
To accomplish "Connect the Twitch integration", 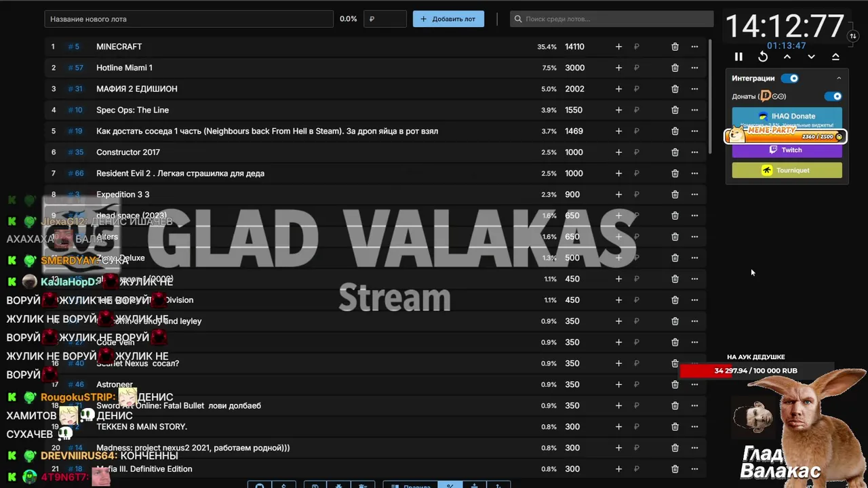I will pos(787,150).
